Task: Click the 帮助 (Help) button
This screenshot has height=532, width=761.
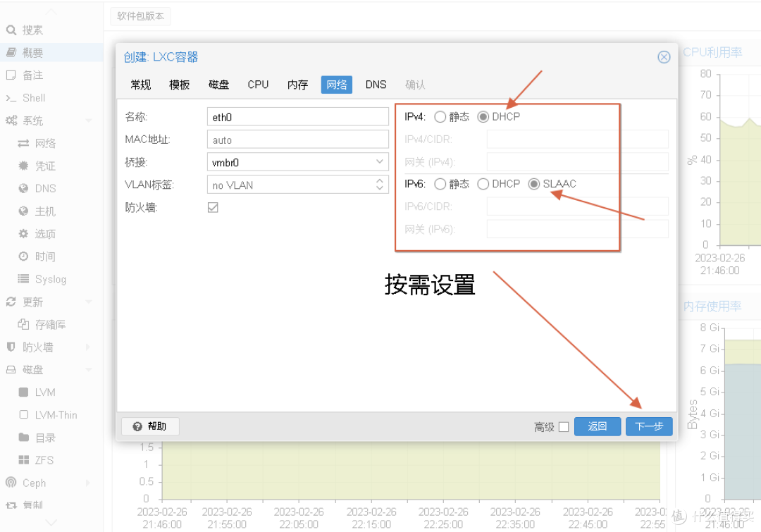Action: point(149,426)
